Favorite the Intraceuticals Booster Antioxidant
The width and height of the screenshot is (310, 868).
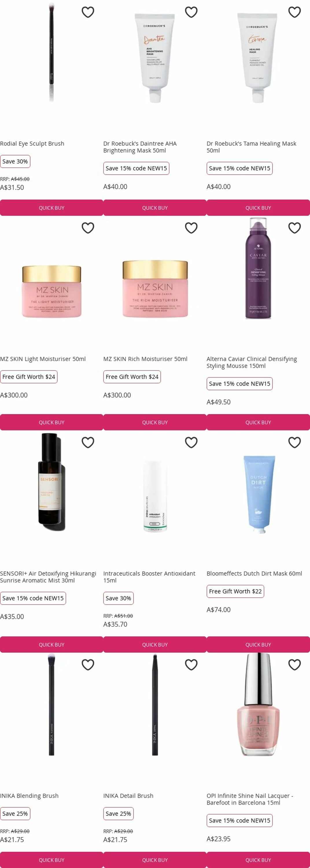(191, 442)
